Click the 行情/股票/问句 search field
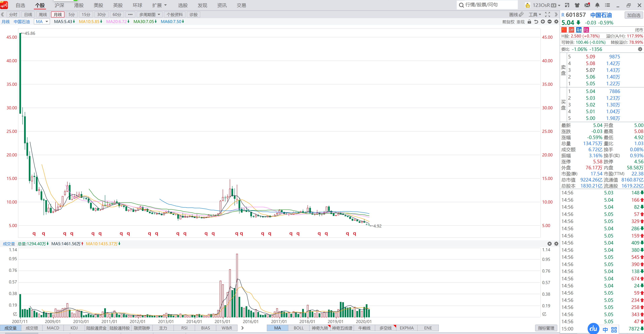The image size is (644, 334). (x=487, y=5)
